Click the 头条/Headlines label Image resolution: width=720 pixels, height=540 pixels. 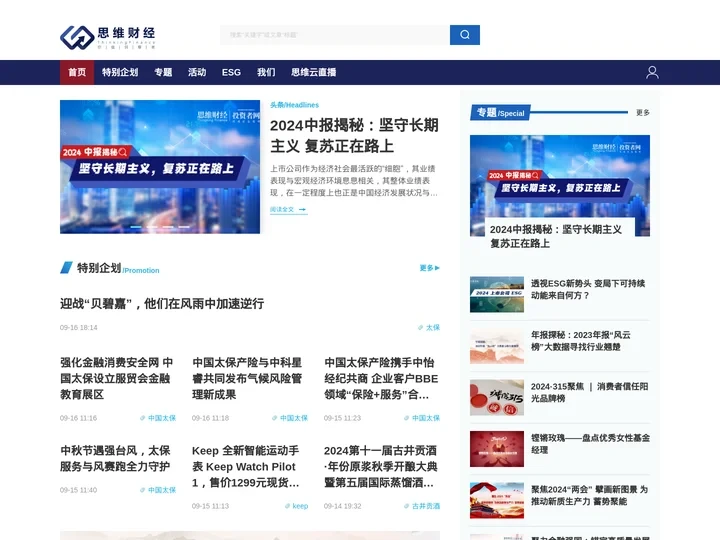pos(294,105)
